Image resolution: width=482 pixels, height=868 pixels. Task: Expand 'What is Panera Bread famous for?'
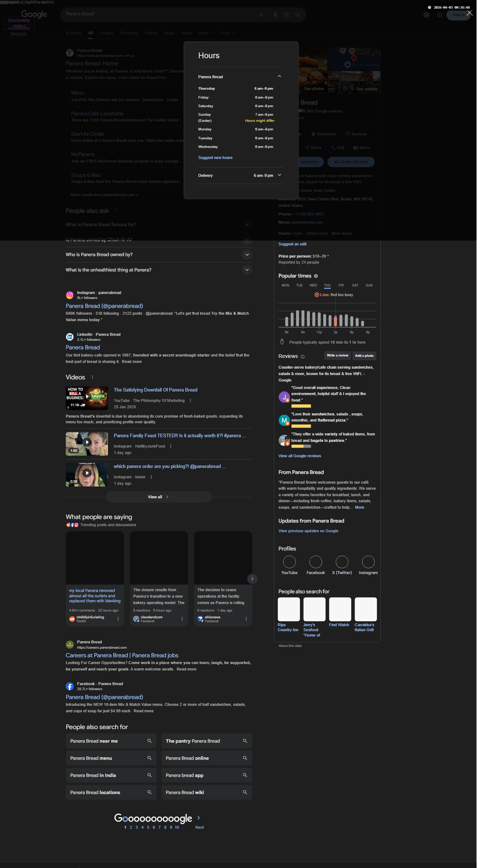[x=159, y=224]
